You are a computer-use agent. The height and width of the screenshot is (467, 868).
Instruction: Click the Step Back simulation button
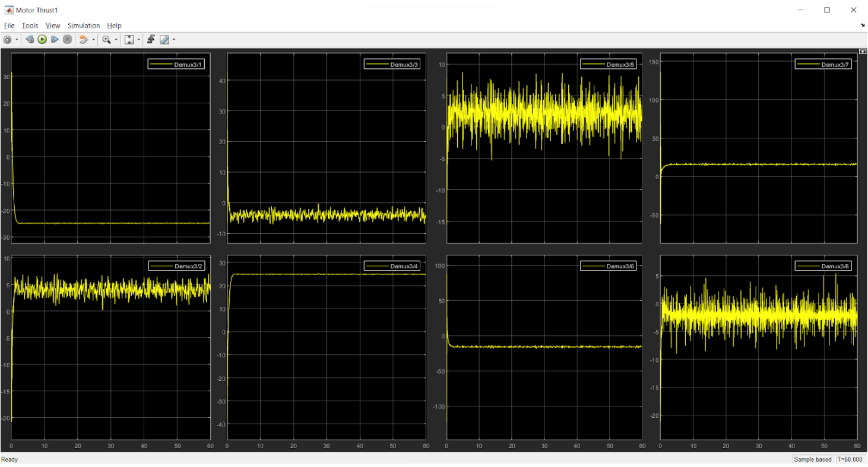(x=29, y=40)
